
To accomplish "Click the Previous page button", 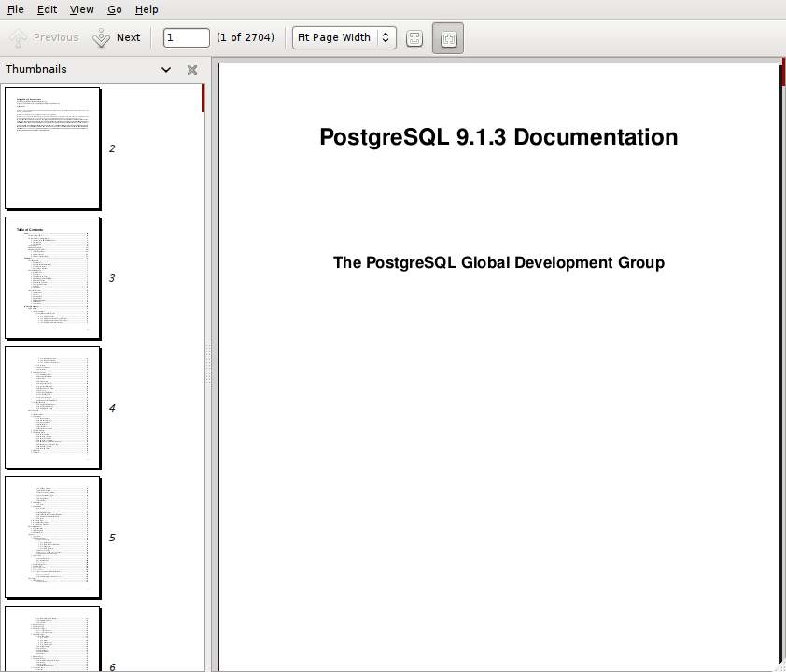I will (x=44, y=37).
